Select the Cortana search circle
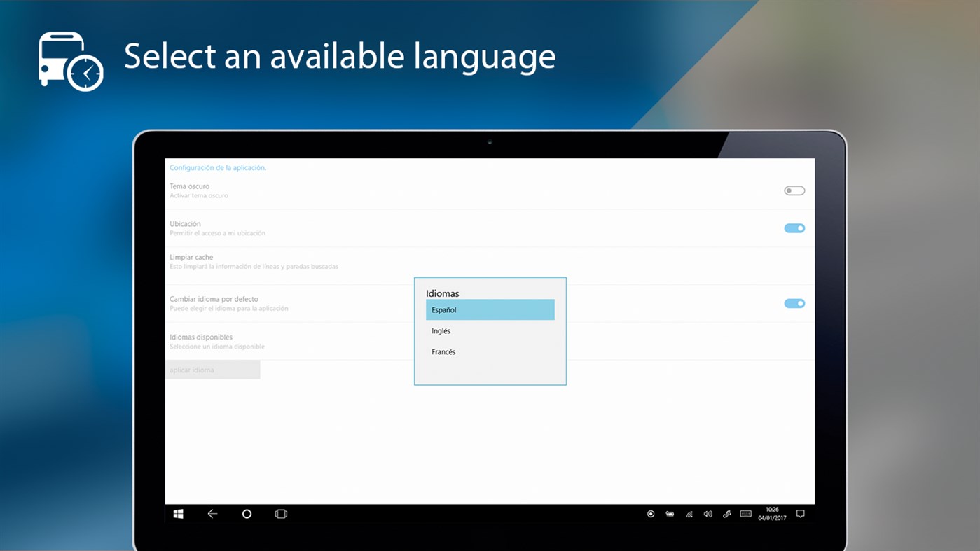Viewport: 980px width, 551px height. 247,513
